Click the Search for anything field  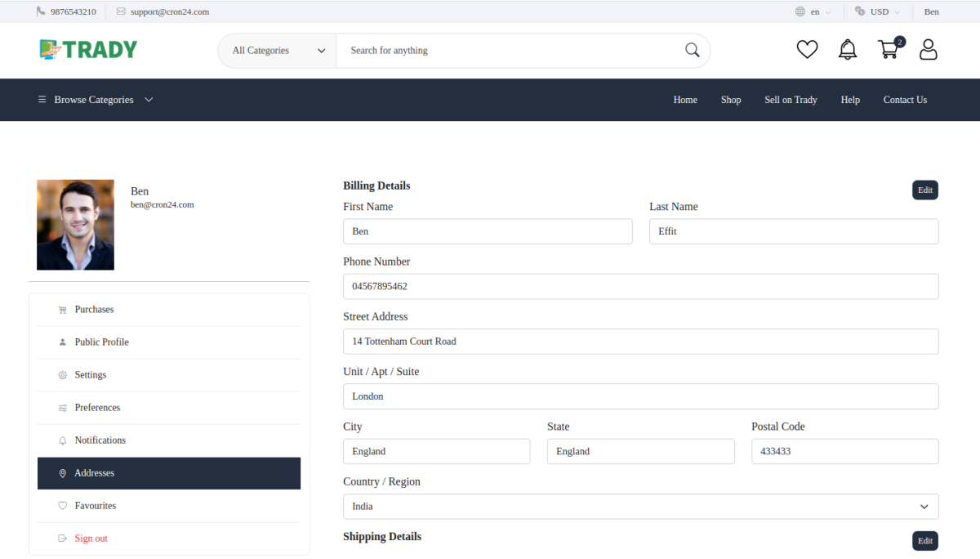(x=510, y=51)
